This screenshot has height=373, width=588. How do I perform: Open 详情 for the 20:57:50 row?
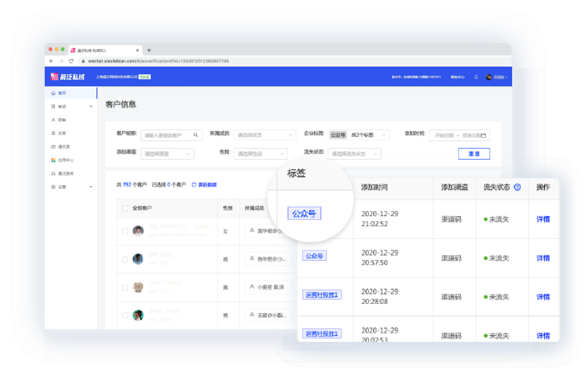pyautogui.click(x=543, y=258)
